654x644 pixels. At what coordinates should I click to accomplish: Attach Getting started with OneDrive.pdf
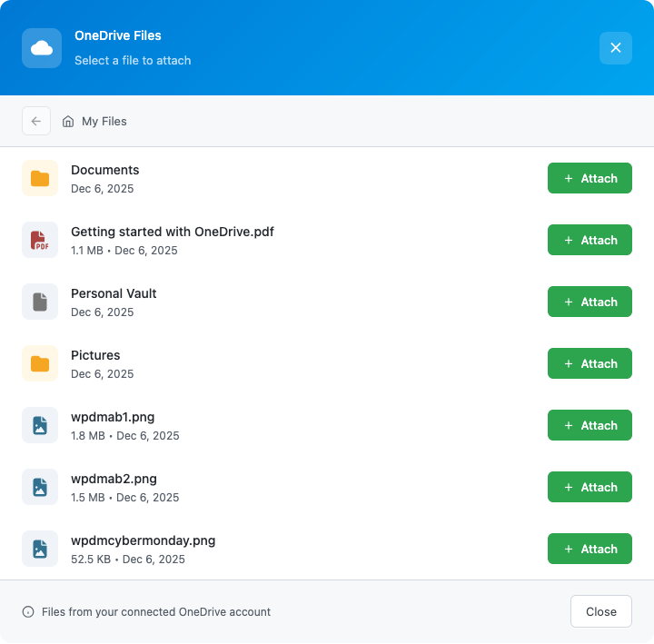coord(590,240)
